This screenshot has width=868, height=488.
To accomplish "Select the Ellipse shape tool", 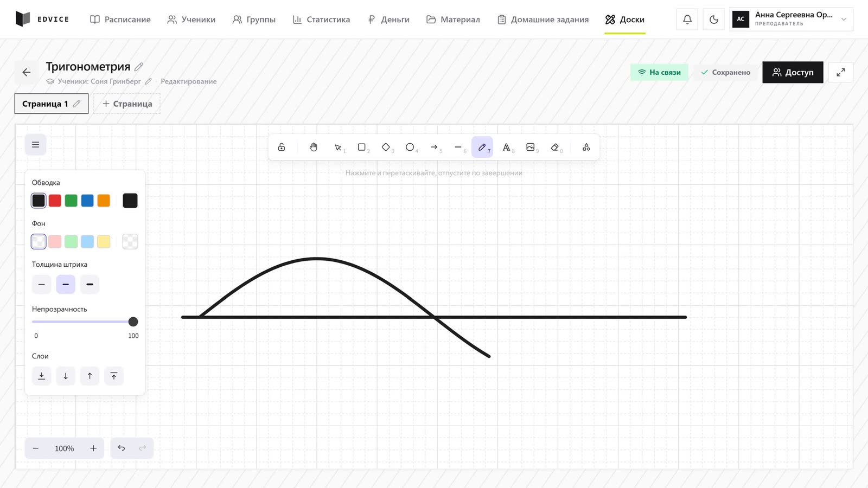I will 410,147.
